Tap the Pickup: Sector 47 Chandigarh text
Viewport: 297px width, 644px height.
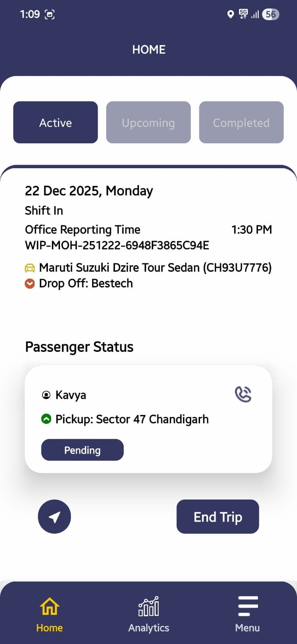132,419
